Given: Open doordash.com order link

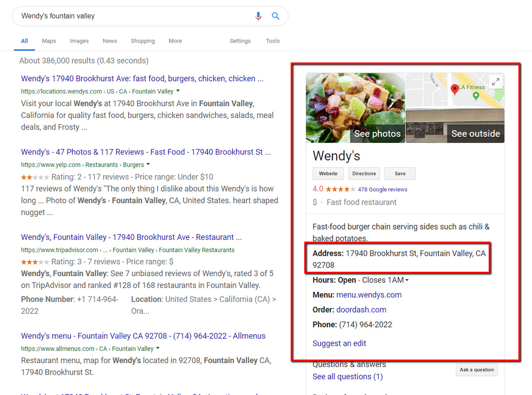Looking at the screenshot, I should [x=361, y=309].
